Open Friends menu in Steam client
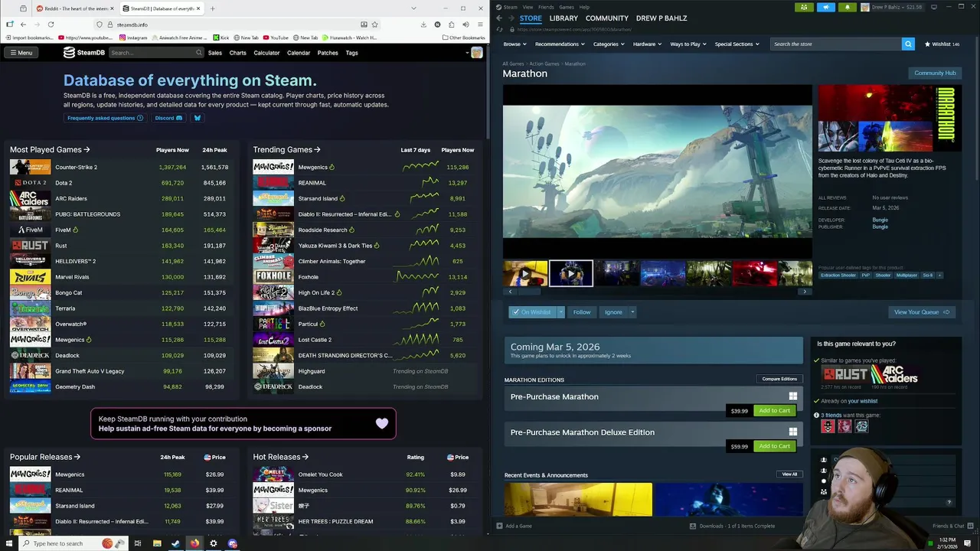The image size is (980, 551). pos(546,7)
